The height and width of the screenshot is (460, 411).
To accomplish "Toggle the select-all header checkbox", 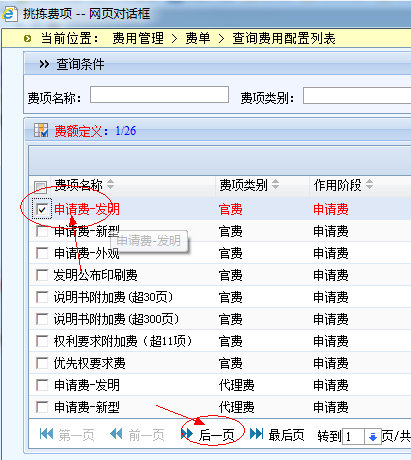I will (41, 187).
